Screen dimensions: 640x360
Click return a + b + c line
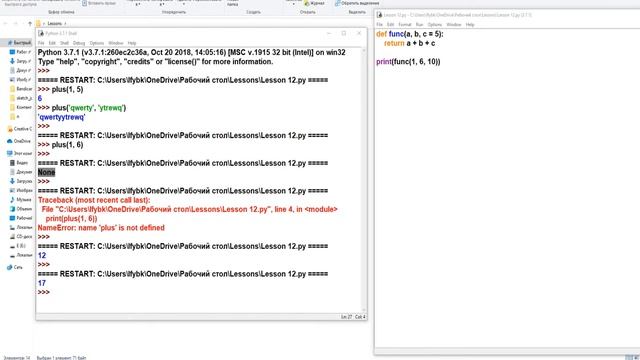(x=409, y=43)
